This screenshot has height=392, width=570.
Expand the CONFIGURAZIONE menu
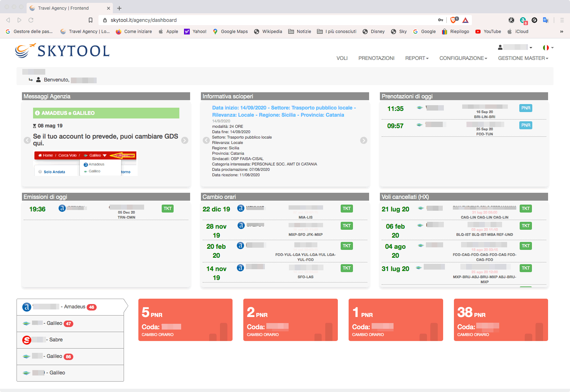(463, 58)
